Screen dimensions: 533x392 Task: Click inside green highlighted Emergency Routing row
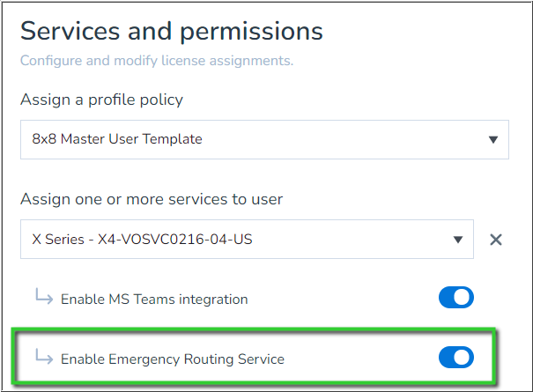coord(254,356)
